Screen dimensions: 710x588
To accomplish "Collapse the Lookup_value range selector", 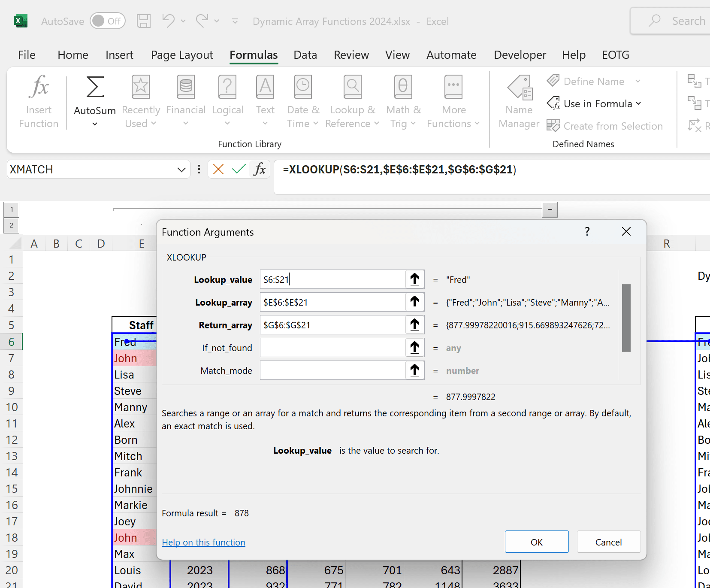I will tap(414, 279).
